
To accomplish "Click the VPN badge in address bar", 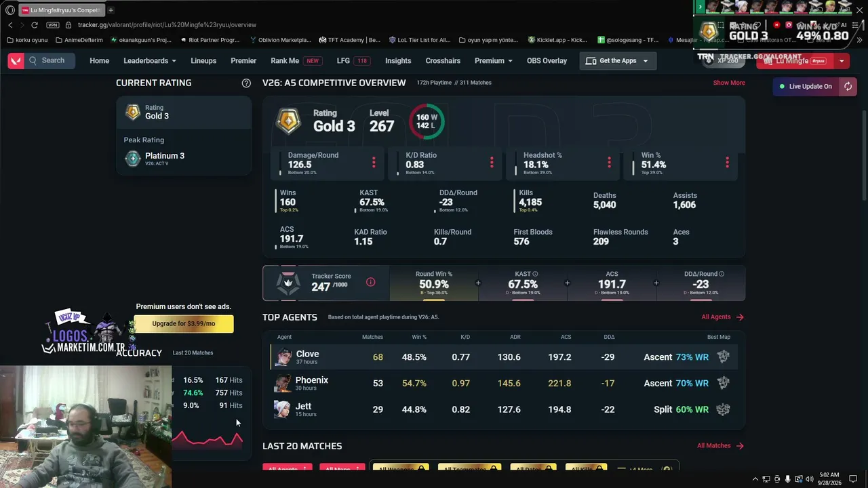I will [x=53, y=25].
